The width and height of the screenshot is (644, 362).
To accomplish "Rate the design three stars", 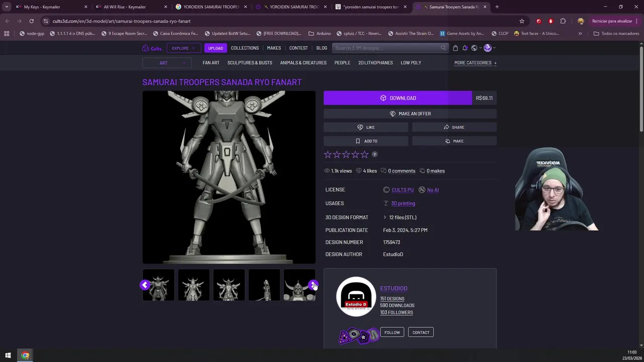I will click(346, 155).
